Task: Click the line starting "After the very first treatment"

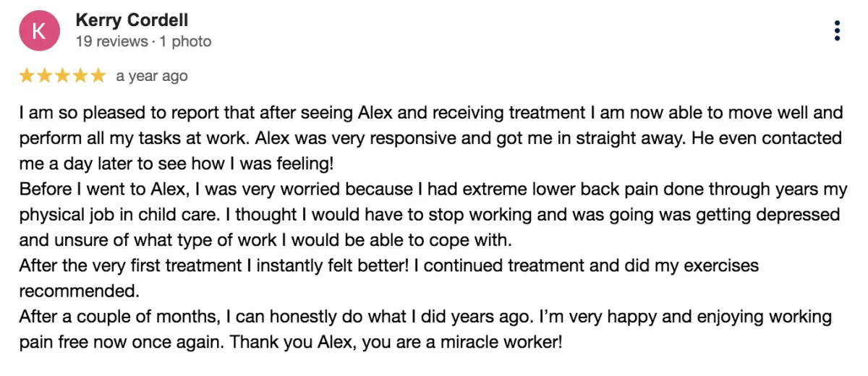Action: (387, 265)
